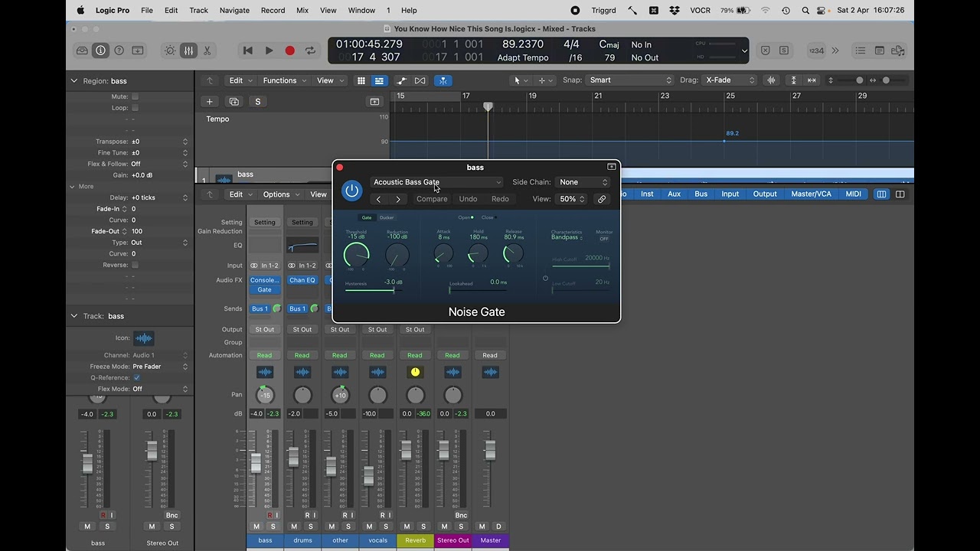Screen dimensions: 980x551
Task: Toggle waveform zoom icon
Action: [x=772, y=80]
